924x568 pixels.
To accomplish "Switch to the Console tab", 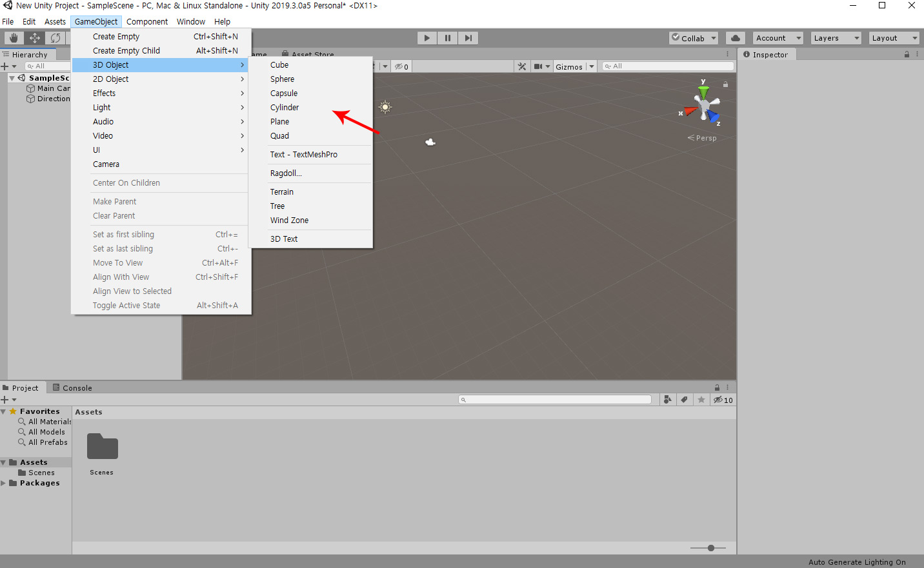I will (x=72, y=387).
